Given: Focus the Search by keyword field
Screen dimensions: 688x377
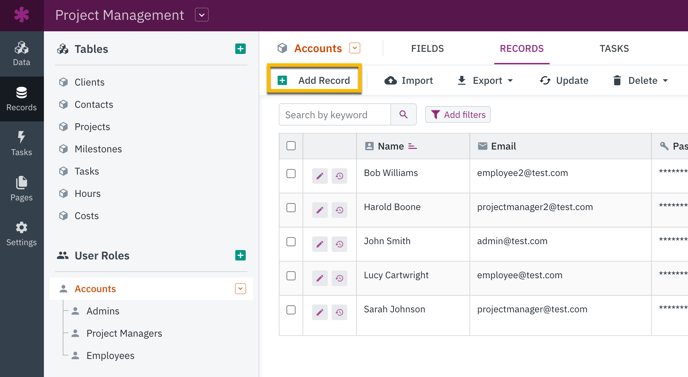Looking at the screenshot, I should [x=335, y=115].
